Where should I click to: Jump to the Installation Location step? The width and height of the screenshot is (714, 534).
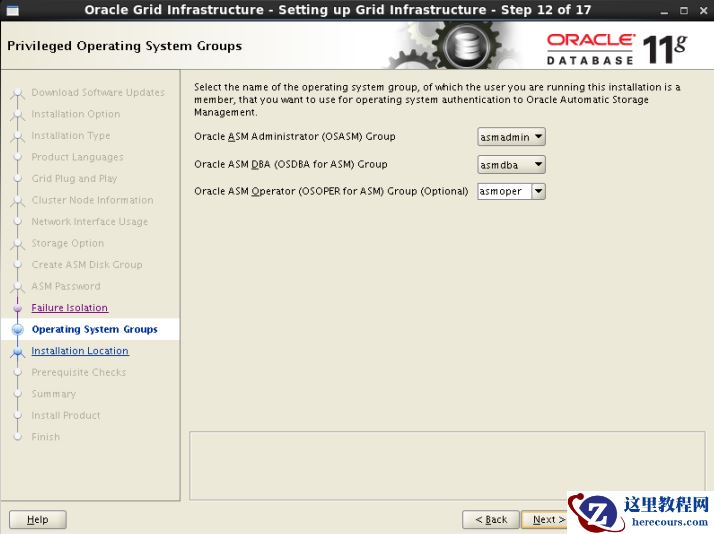click(x=80, y=351)
